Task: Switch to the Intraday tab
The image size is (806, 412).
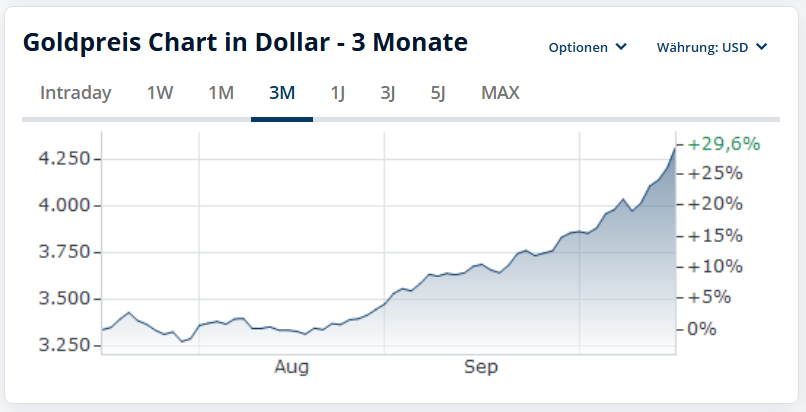Action: 76,94
